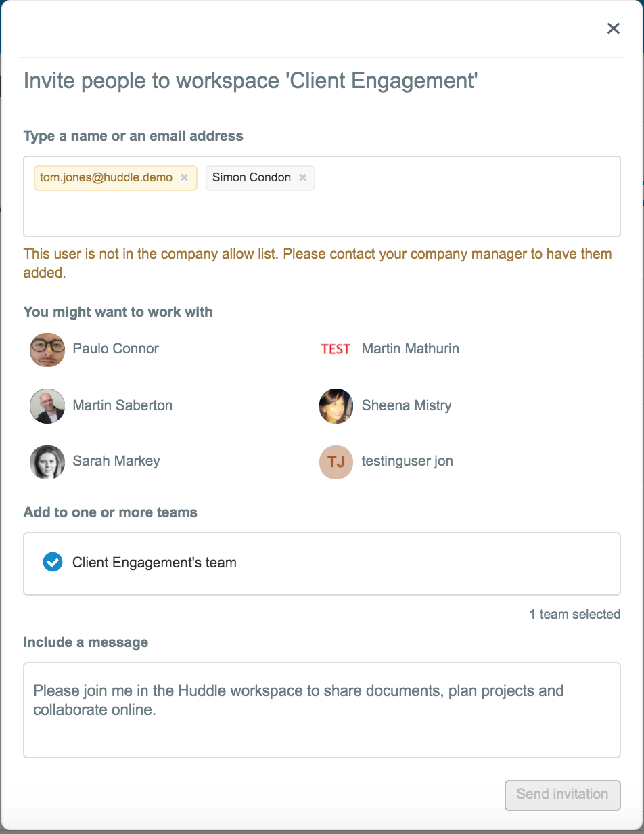Select the Simon Condon recipient tag
The height and width of the screenshot is (834, 644).
coord(252,178)
